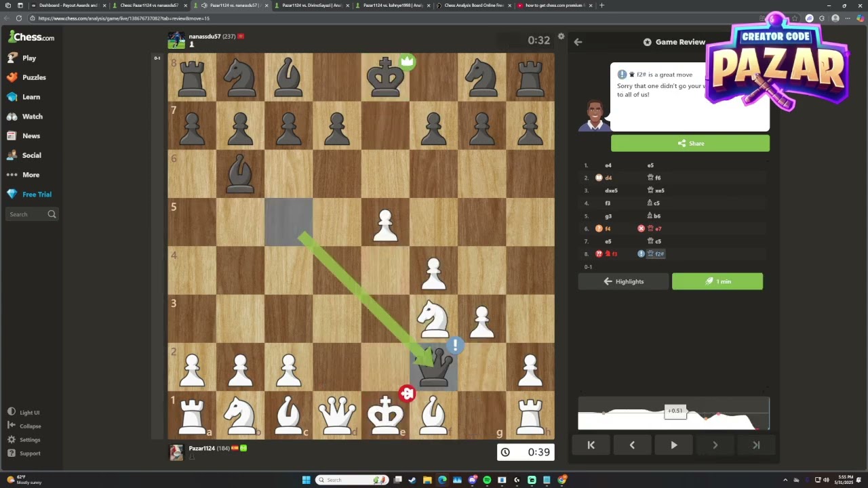Click the black queen on f2
Screen dimensions: 868x488
click(x=434, y=369)
